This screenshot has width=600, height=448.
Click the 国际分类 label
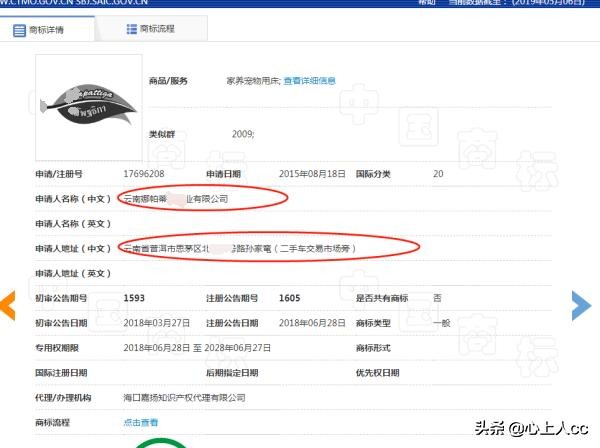373,174
